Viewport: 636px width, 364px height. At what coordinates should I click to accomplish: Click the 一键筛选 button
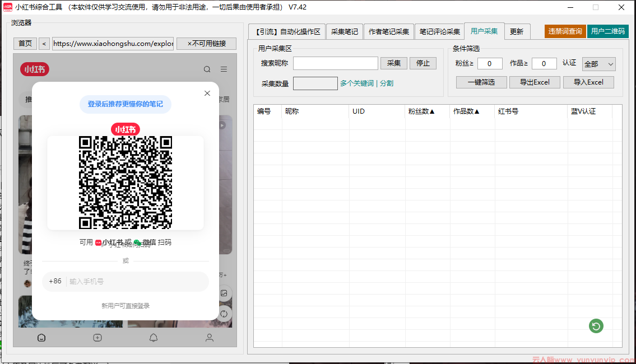(481, 82)
